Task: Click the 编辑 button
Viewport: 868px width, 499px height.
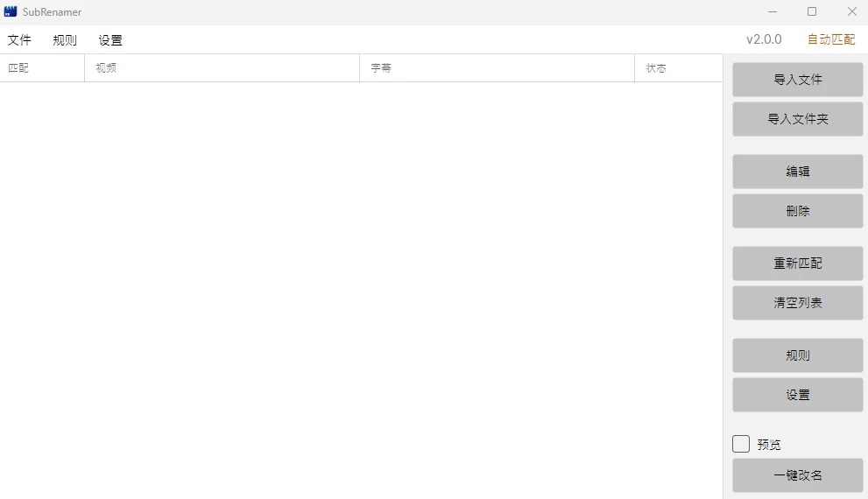Action: tap(797, 172)
